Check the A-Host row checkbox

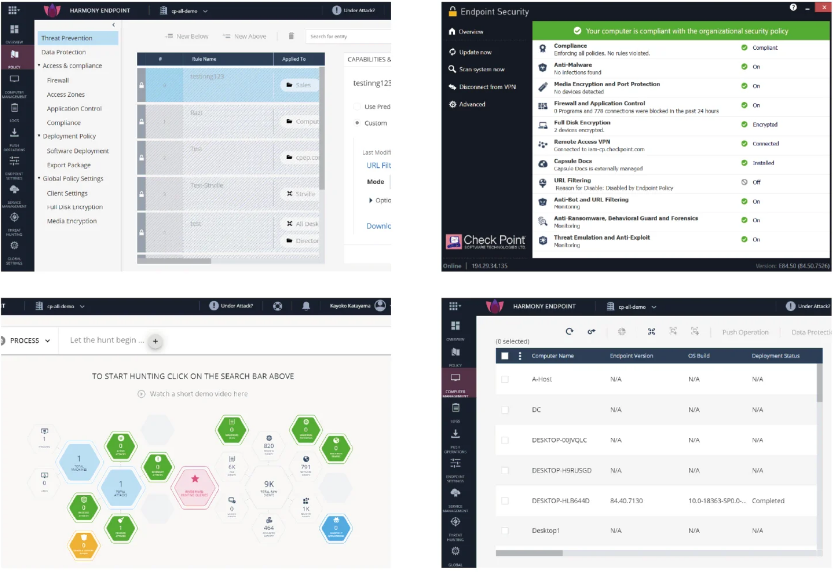[x=505, y=379]
